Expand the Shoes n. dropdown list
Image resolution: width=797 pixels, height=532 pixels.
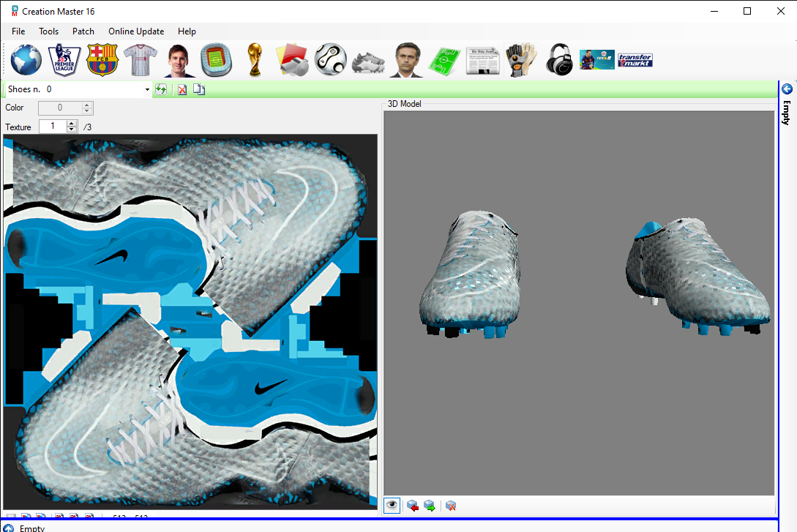[x=147, y=89]
